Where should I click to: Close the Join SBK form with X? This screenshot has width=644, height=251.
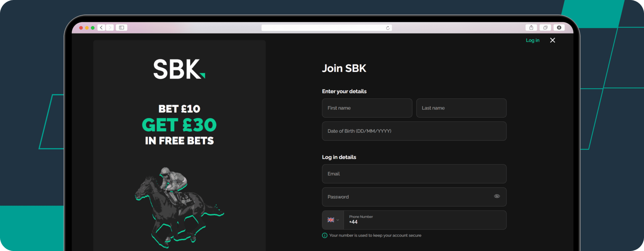coord(552,40)
